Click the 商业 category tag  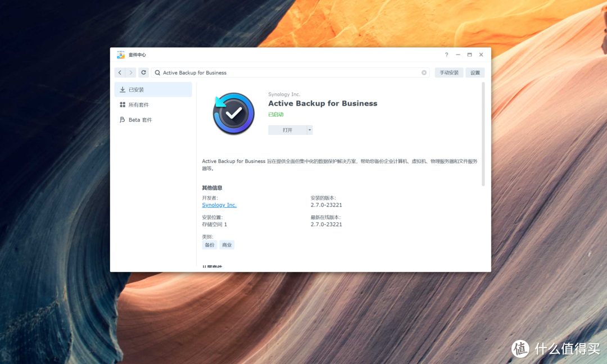click(227, 245)
